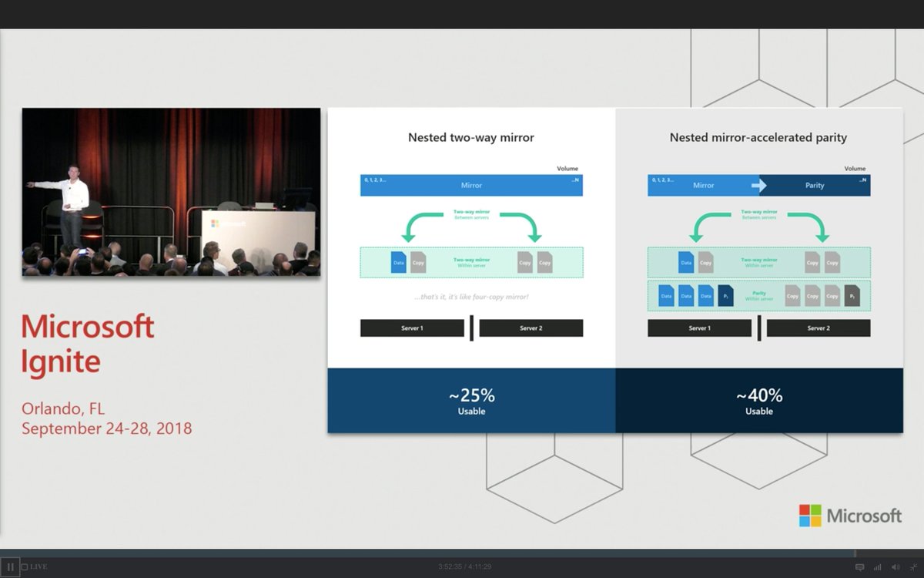The height and width of the screenshot is (578, 924).
Task: Mute the player volume speaker icon
Action: click(x=896, y=567)
